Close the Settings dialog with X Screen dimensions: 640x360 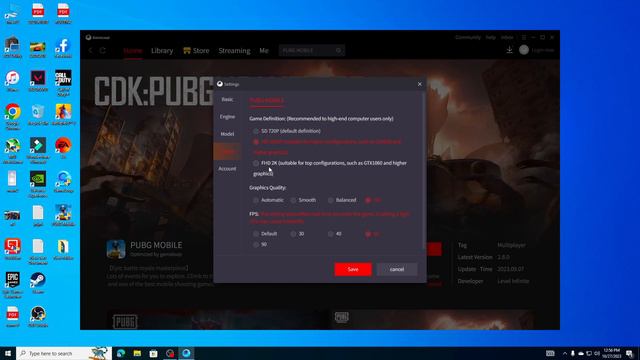click(420, 84)
